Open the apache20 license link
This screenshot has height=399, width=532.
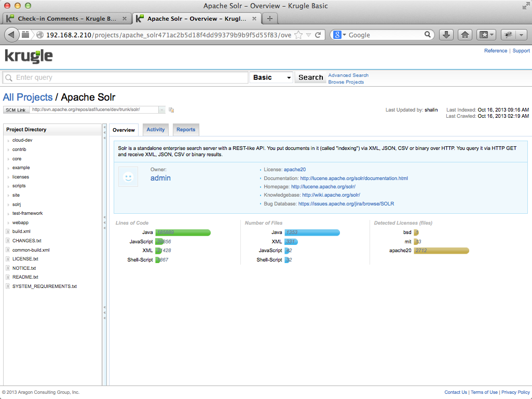pos(294,170)
